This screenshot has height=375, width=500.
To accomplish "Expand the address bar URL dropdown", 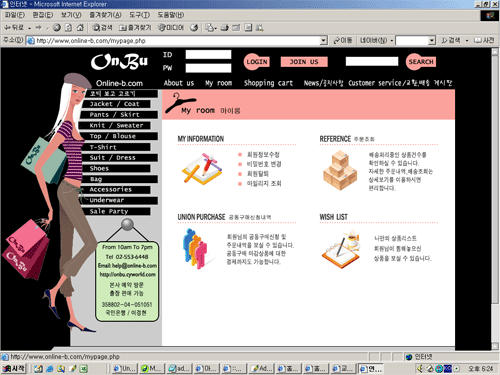I will pyautogui.click(x=323, y=41).
